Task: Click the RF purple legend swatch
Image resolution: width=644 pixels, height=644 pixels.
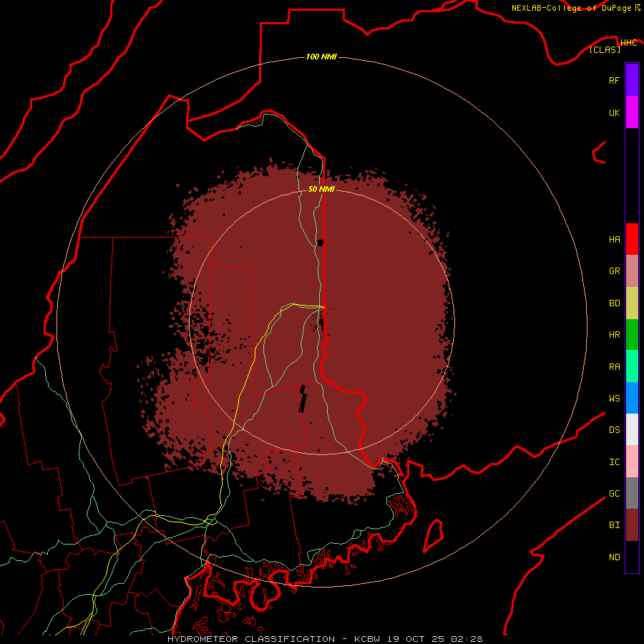Action: click(x=632, y=80)
